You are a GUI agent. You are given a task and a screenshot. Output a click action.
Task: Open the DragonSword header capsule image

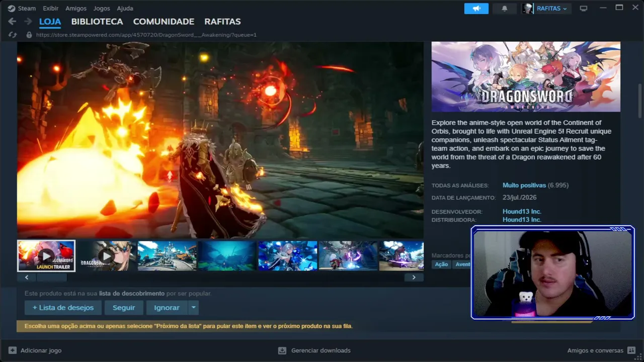(x=526, y=76)
